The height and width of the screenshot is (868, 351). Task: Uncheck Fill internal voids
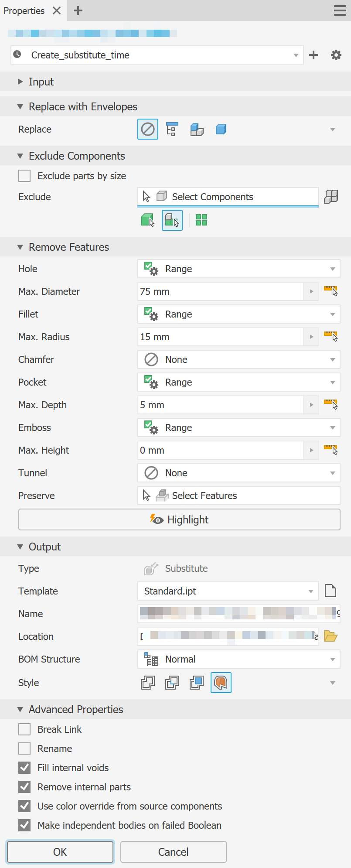coord(24,768)
